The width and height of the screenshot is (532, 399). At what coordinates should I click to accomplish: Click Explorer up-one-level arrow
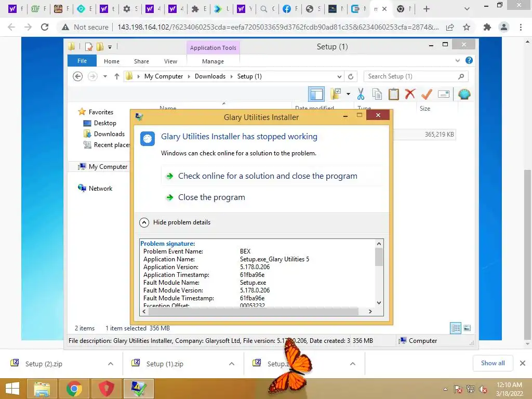click(x=117, y=76)
